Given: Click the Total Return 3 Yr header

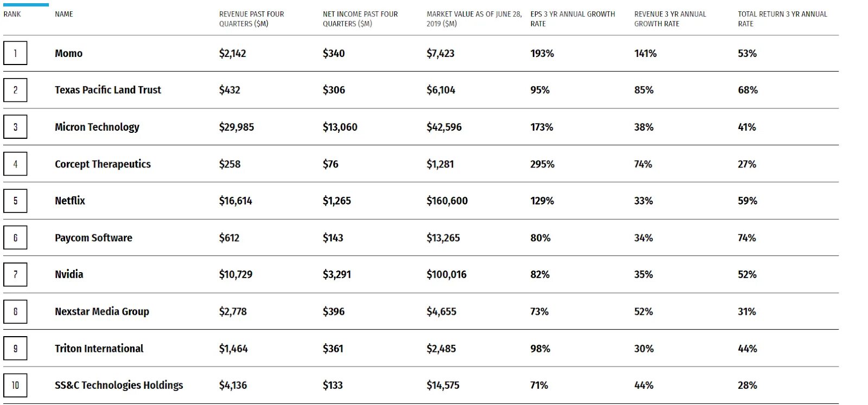Looking at the screenshot, I should pos(782,19).
